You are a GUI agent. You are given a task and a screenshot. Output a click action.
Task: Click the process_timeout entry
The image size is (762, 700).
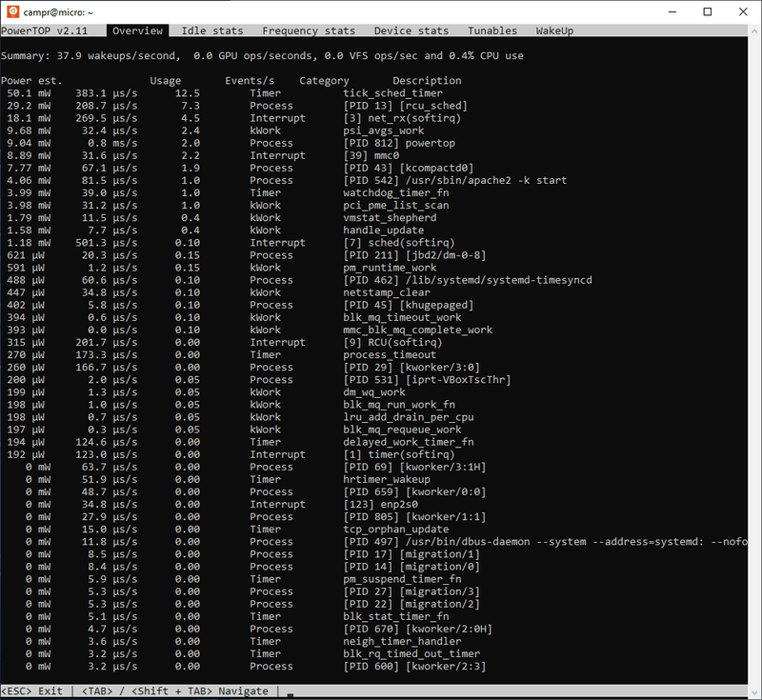(x=390, y=355)
